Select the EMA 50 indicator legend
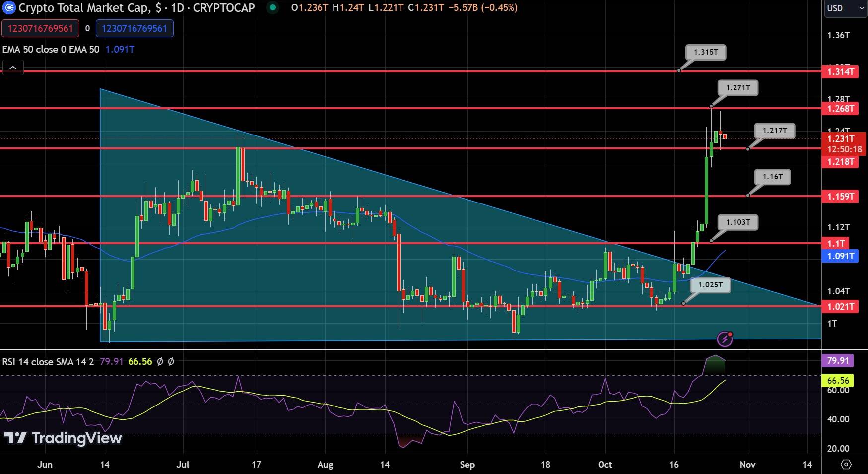 coord(51,49)
